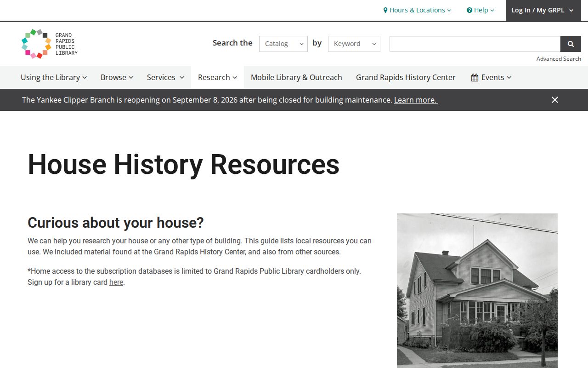Open Hours & Locations menu

coord(417,10)
